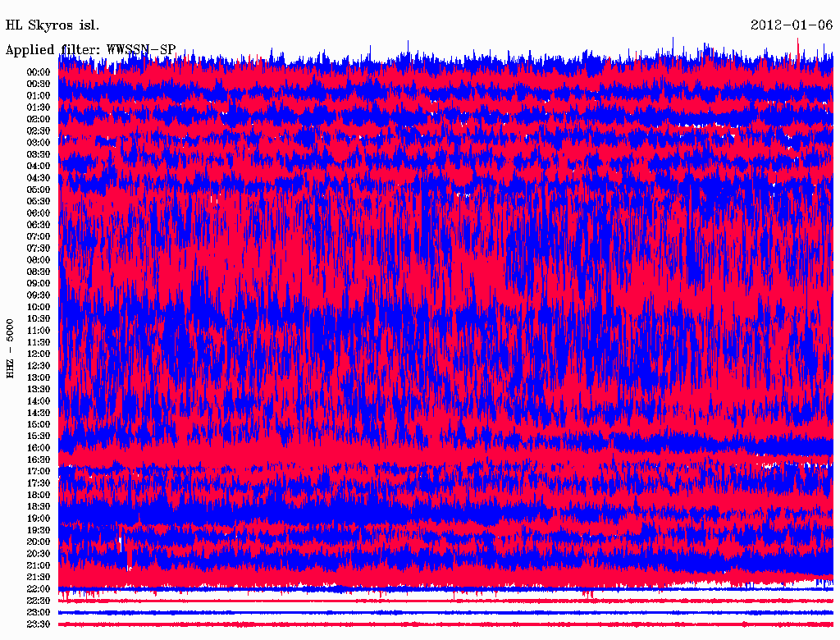Select the 08:00 time label
Viewport: 840px width, 640px height.
click(39, 260)
